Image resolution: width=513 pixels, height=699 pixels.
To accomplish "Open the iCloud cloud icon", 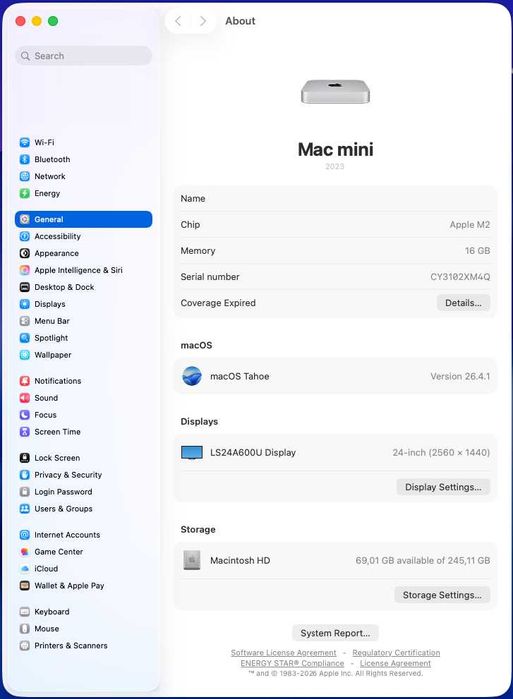I will click(x=25, y=568).
